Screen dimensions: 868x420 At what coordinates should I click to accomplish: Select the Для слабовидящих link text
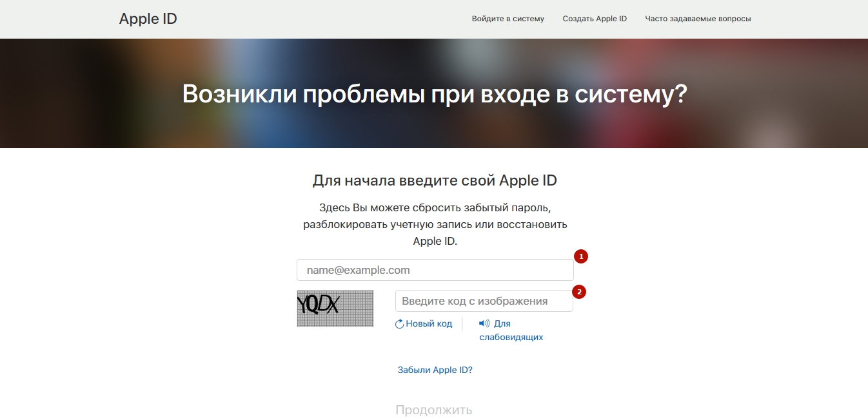pos(511,337)
